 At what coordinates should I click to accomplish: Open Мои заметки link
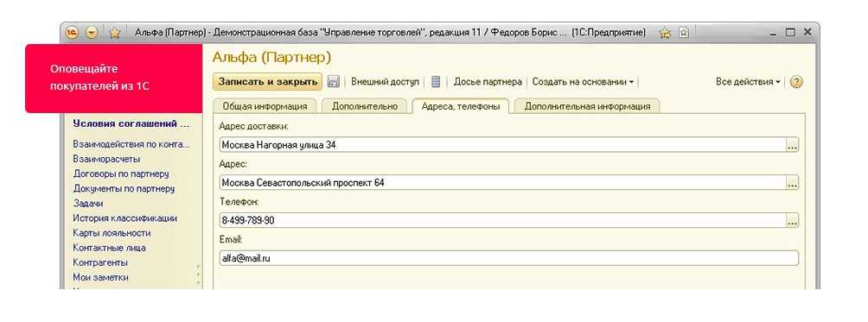point(100,277)
